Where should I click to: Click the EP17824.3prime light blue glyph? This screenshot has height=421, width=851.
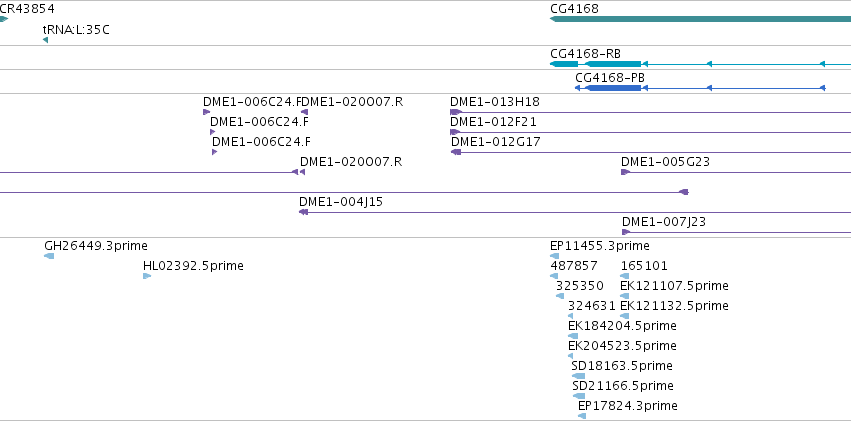[x=582, y=416]
